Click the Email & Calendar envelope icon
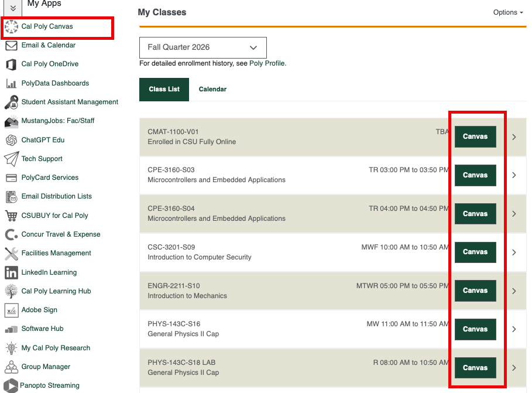This screenshot has width=532, height=393. click(11, 46)
